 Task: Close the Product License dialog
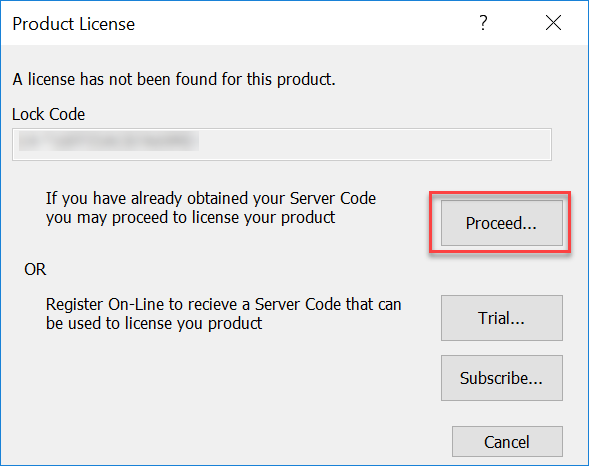(x=553, y=23)
